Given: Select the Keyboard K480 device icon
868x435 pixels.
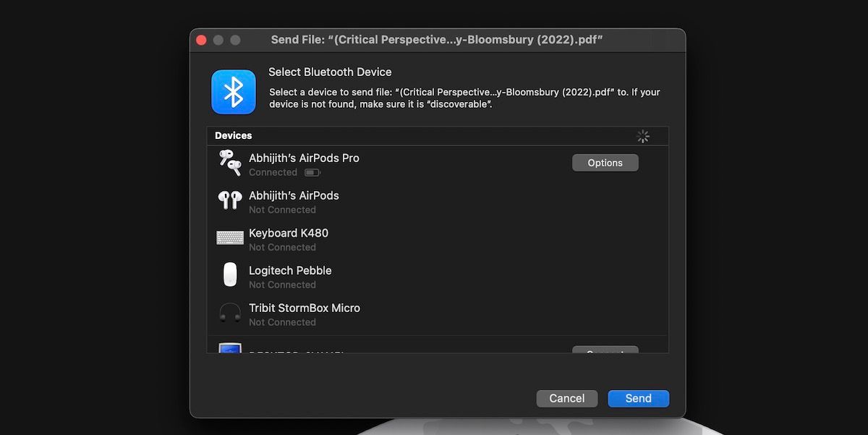Looking at the screenshot, I should [x=229, y=238].
